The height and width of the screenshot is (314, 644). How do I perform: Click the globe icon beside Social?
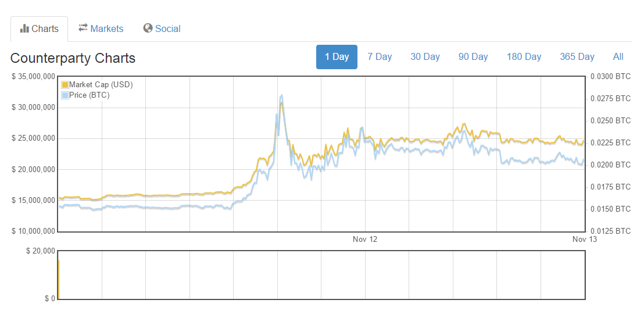coord(148,28)
